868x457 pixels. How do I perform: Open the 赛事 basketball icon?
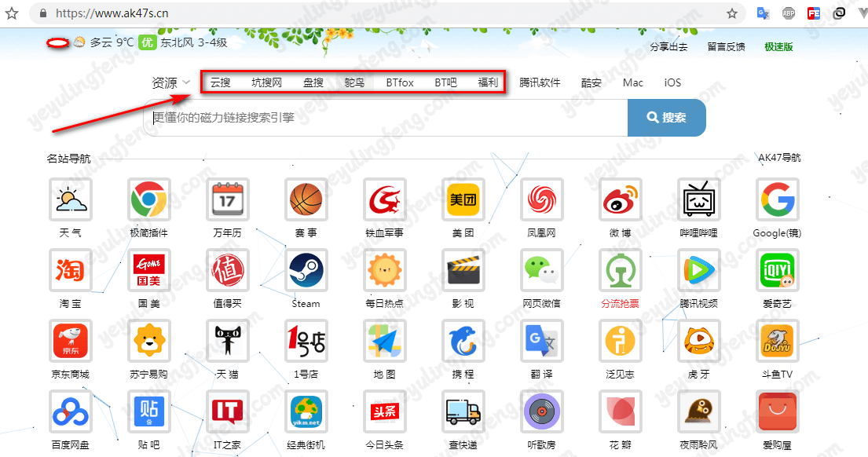point(306,199)
